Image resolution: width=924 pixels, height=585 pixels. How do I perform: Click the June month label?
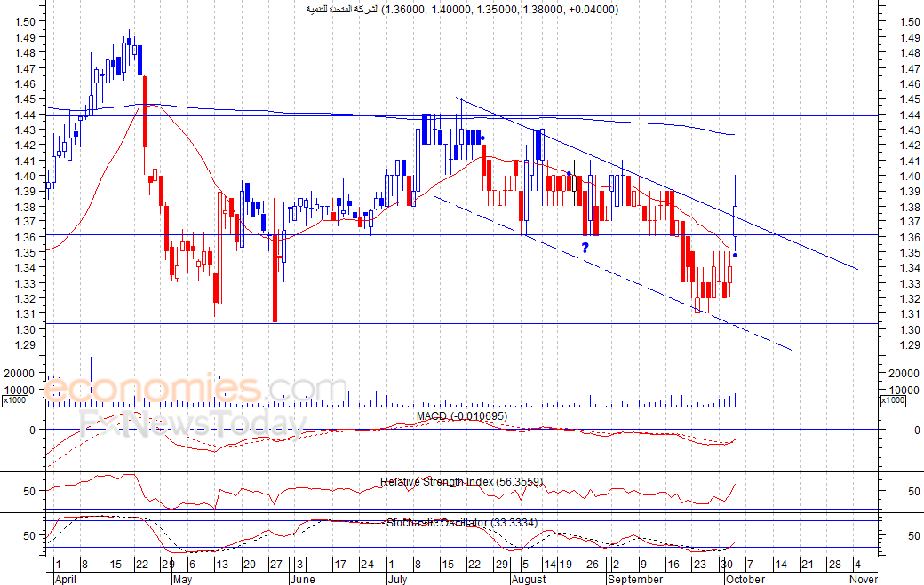pos(303,579)
